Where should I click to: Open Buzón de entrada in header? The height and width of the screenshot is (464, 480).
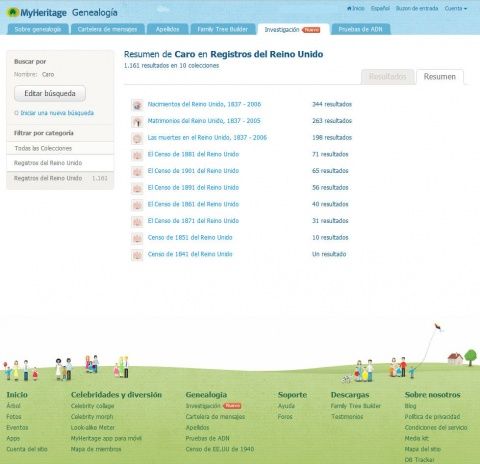417,8
